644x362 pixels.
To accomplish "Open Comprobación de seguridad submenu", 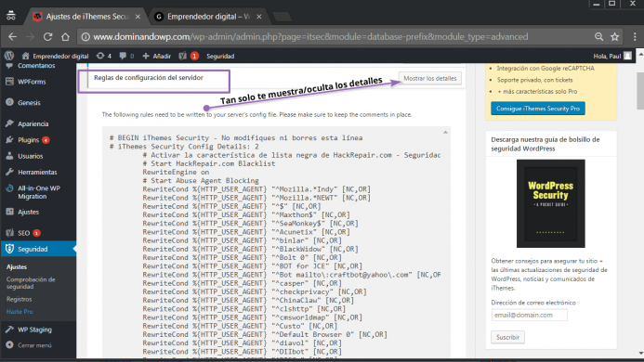I will click(x=31, y=283).
